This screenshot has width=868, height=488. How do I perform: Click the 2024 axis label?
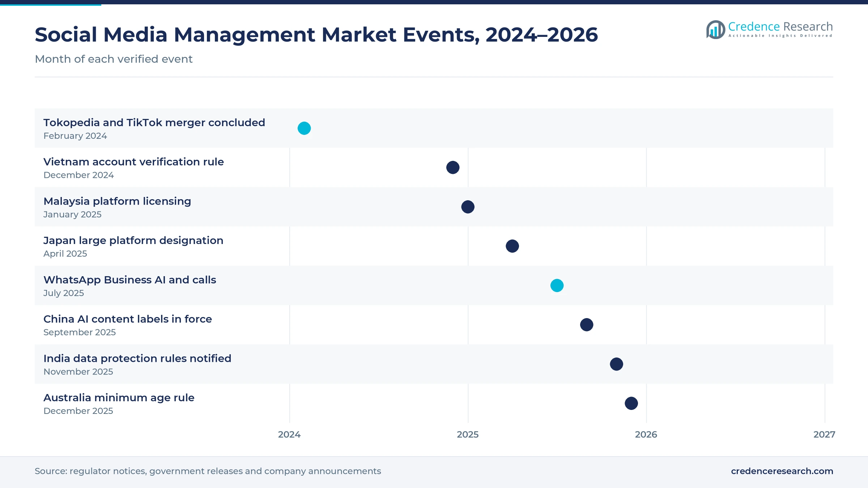pyautogui.click(x=289, y=435)
